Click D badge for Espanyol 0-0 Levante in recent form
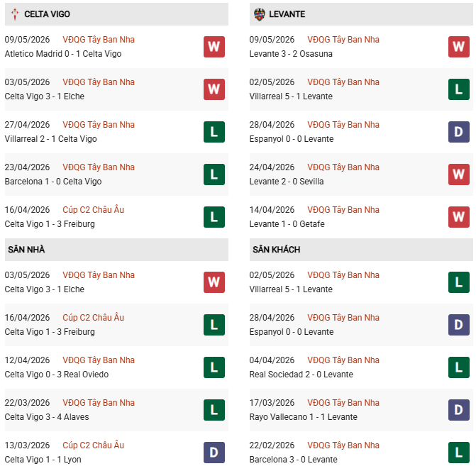The width and height of the screenshot is (476, 471). point(459,132)
